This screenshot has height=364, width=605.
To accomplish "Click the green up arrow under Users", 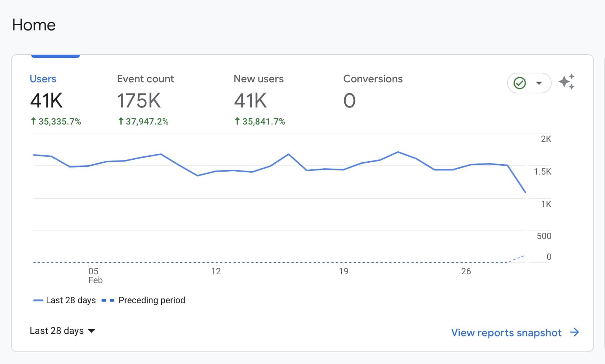I will pyautogui.click(x=33, y=121).
